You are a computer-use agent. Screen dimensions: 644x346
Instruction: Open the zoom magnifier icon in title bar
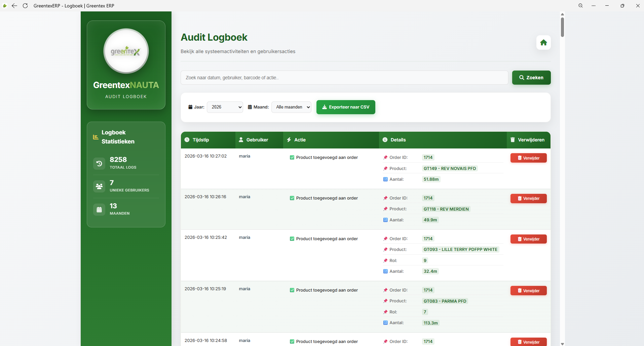point(580,6)
